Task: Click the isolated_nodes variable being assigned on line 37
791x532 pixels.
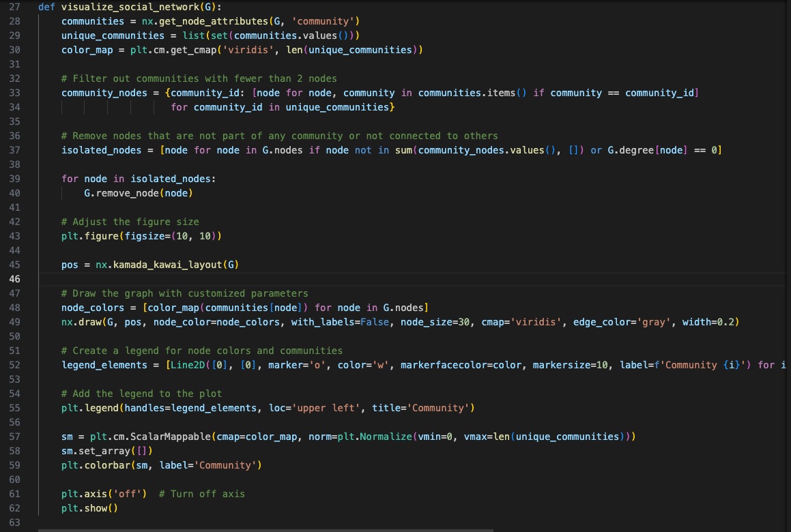Action: coord(101,150)
